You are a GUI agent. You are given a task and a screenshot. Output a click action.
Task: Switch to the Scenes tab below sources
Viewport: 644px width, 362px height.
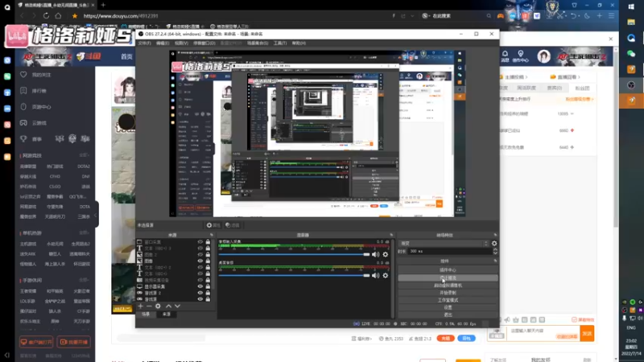[147, 315]
